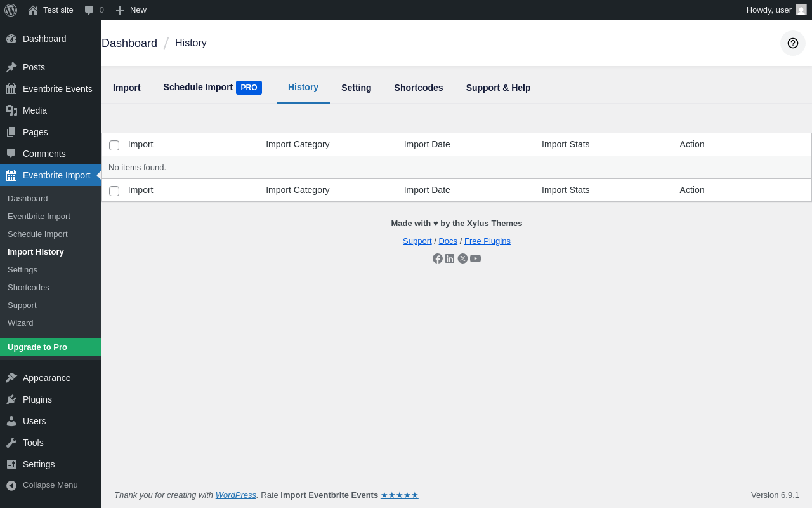This screenshot has height=508, width=812.
Task: Click the Settings sliders icon in sidebar
Action: coord(11,464)
